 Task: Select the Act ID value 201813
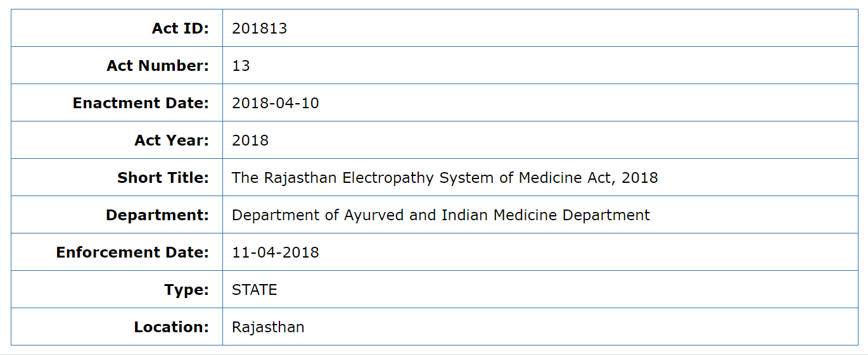(259, 28)
